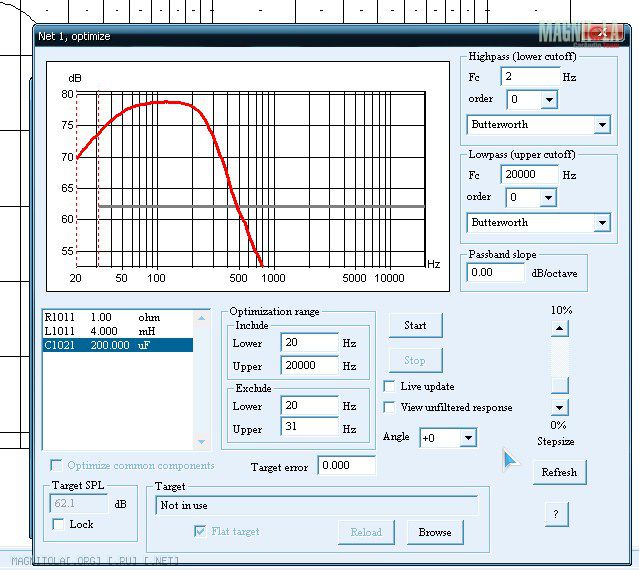Click the stepsize decrease arrow button
The image size is (639, 570).
pos(560,407)
